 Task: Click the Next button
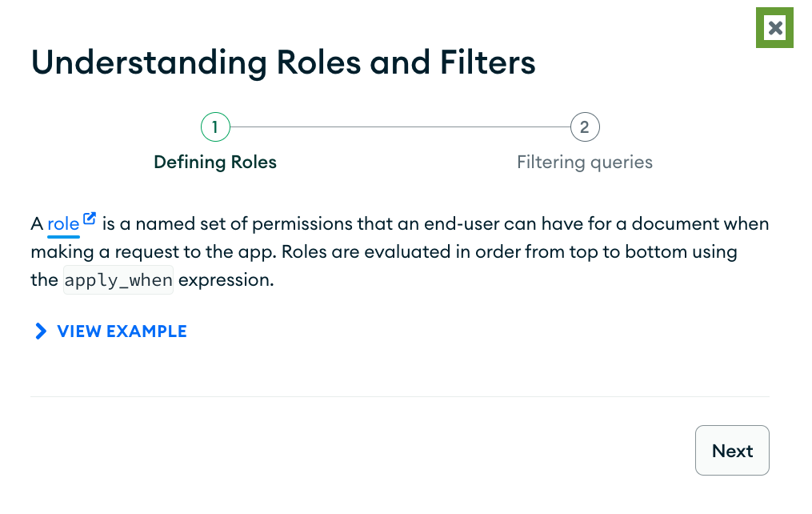click(731, 450)
